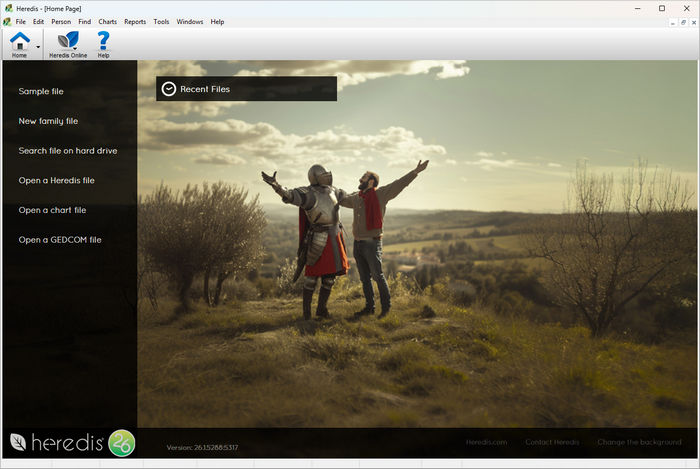
Task: Open the Person menu
Action: point(61,21)
